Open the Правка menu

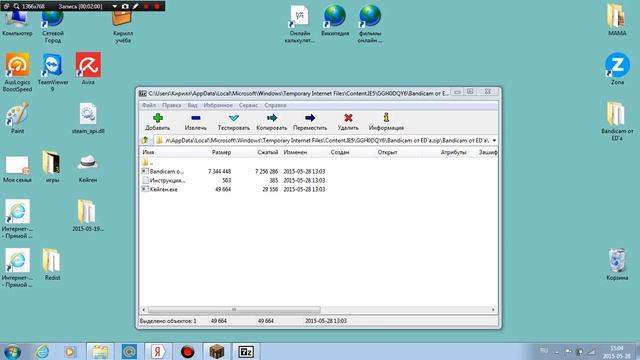click(171, 105)
